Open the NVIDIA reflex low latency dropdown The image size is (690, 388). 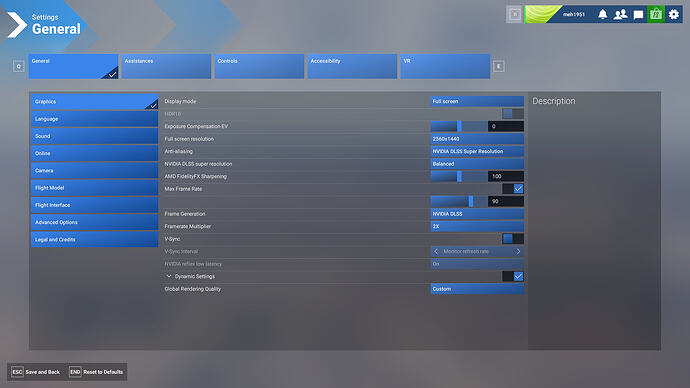477,264
